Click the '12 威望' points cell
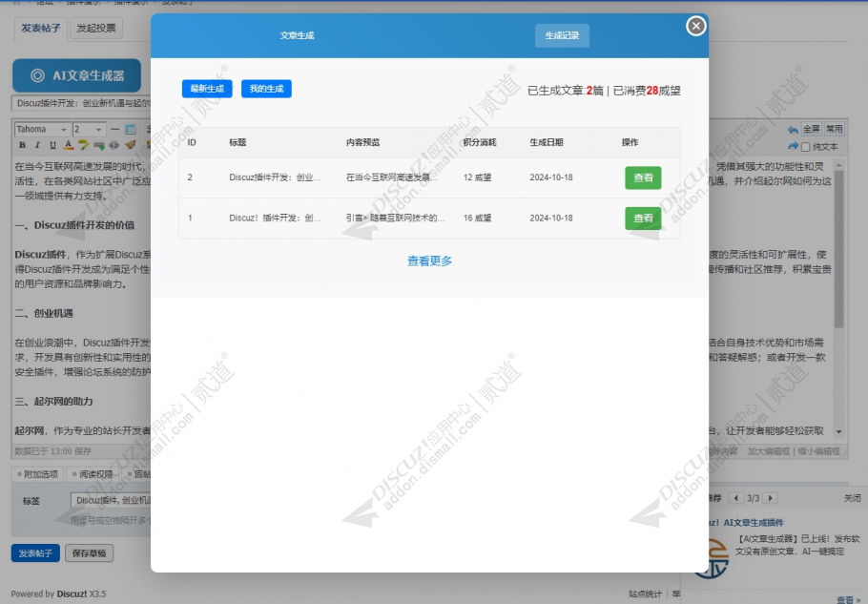868x604 pixels. (477, 177)
